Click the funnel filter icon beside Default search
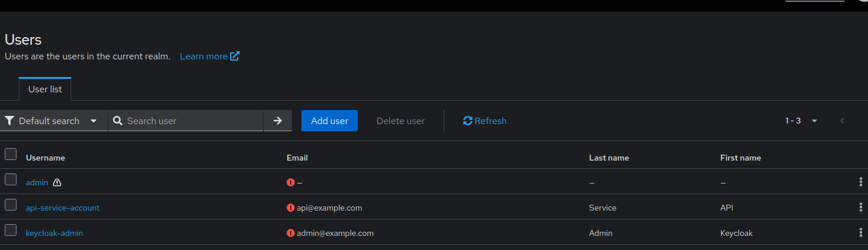Screen dimensions: 868x250 (9, 121)
